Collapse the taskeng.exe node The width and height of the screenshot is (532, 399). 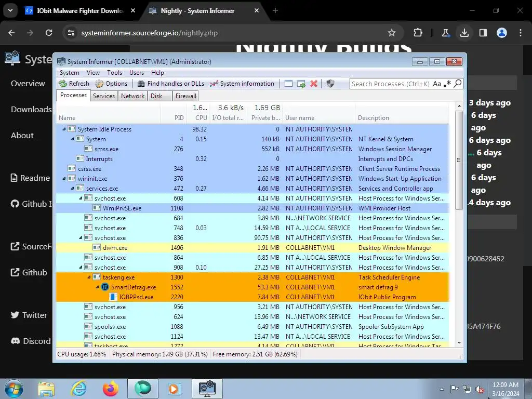tap(89, 277)
